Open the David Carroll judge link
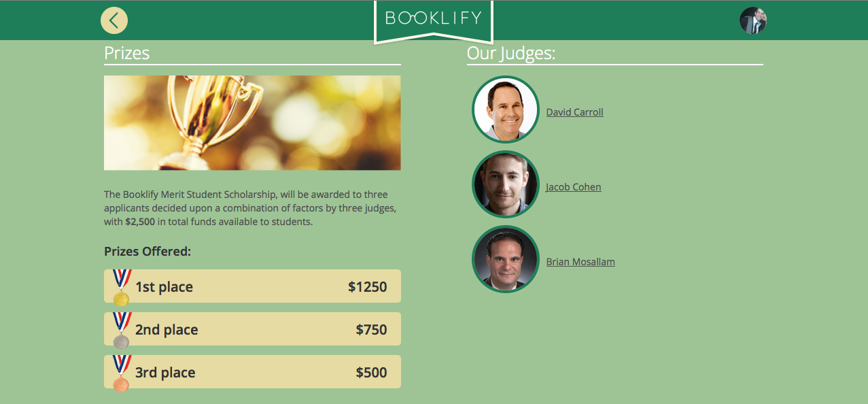Screen dimensions: 868x404 (x=574, y=112)
